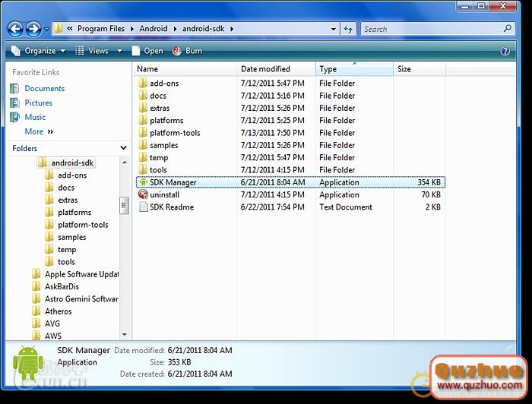532x404 pixels.
Task: Click Open in the toolbar
Action: (x=147, y=51)
